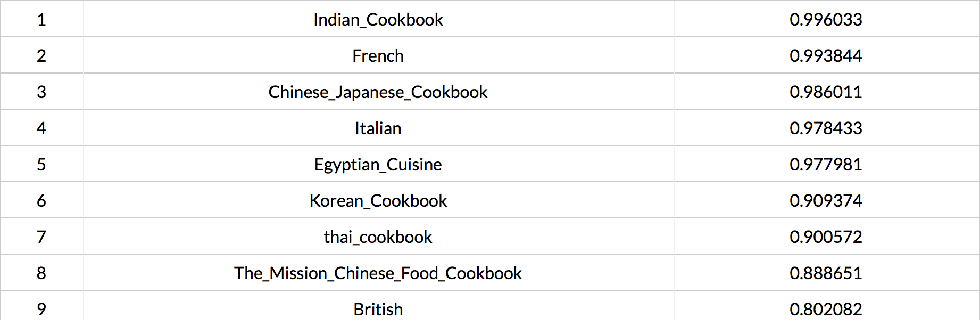Select the British name cell
980x325 pixels.
(378, 310)
